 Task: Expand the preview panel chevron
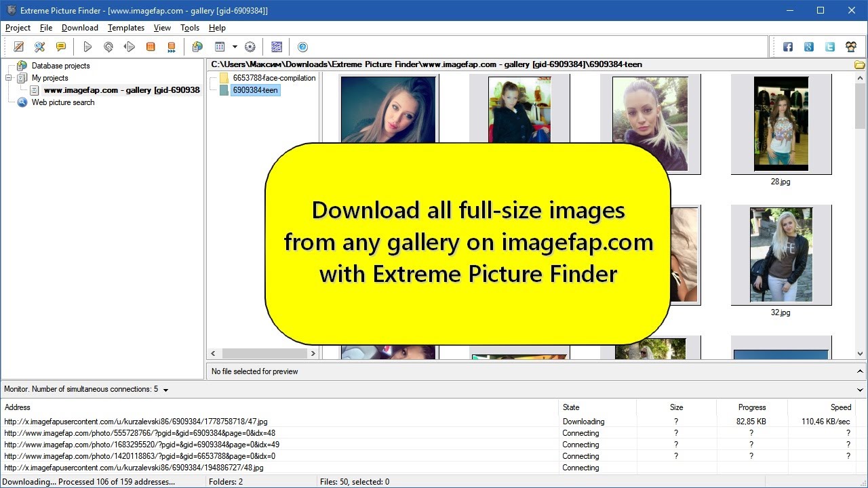(860, 371)
